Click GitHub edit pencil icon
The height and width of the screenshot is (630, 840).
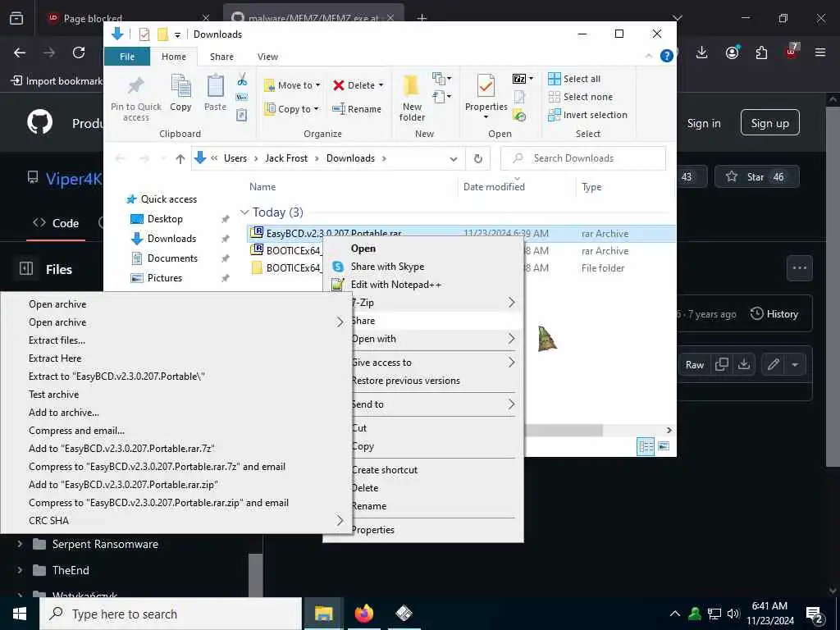[x=773, y=365]
